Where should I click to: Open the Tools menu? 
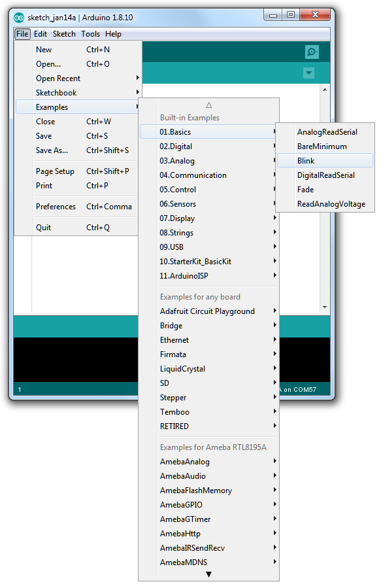[90, 34]
